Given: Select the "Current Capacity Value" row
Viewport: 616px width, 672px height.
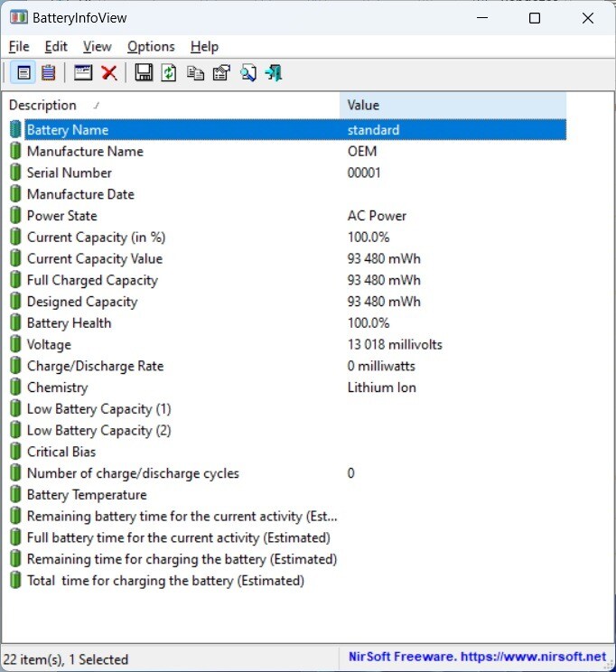Looking at the screenshot, I should [x=288, y=258].
